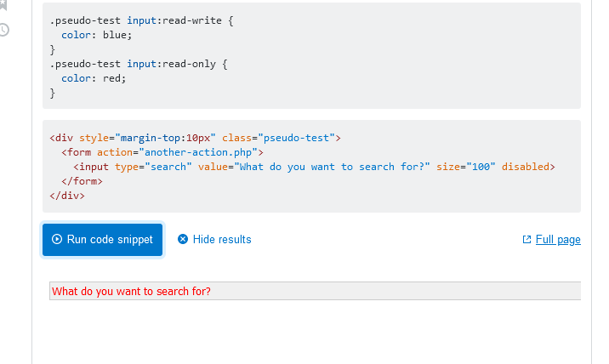Click the div class="pseudo-test" opening line

pos(195,138)
